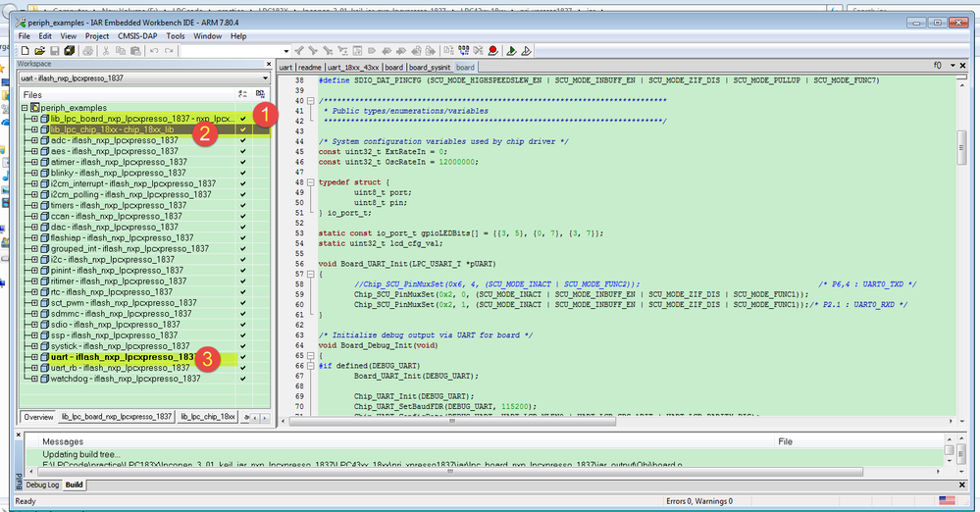
Task: Toggle the checkmark for blinky project row
Action: [242, 174]
